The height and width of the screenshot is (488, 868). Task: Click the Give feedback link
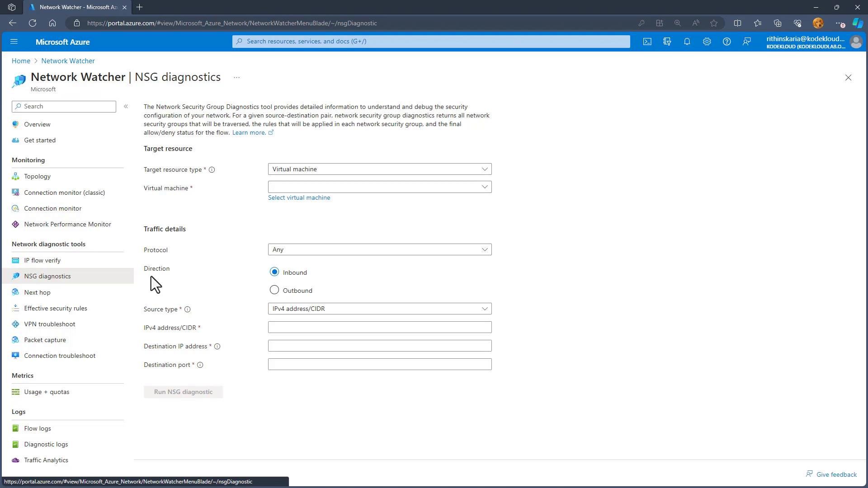tap(831, 474)
